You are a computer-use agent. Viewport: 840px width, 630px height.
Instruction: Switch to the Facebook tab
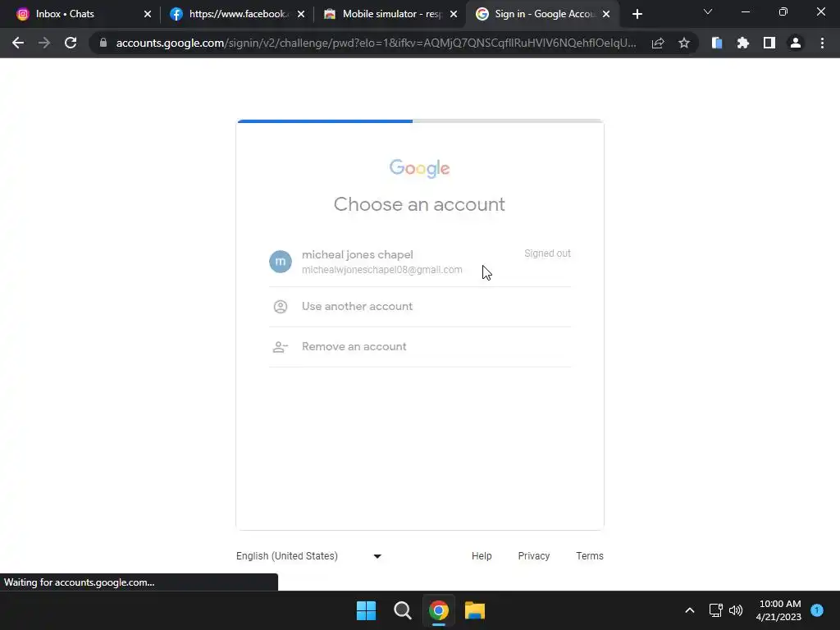(236, 14)
